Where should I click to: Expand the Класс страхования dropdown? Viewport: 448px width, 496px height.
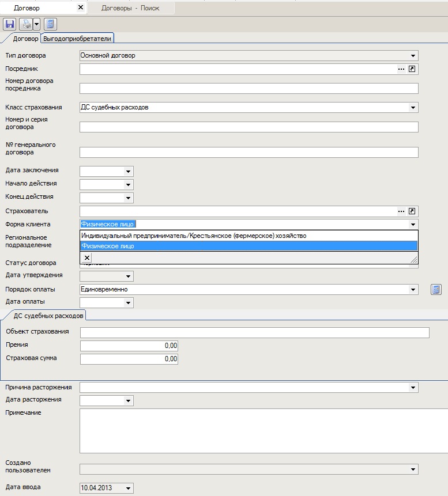tap(413, 108)
